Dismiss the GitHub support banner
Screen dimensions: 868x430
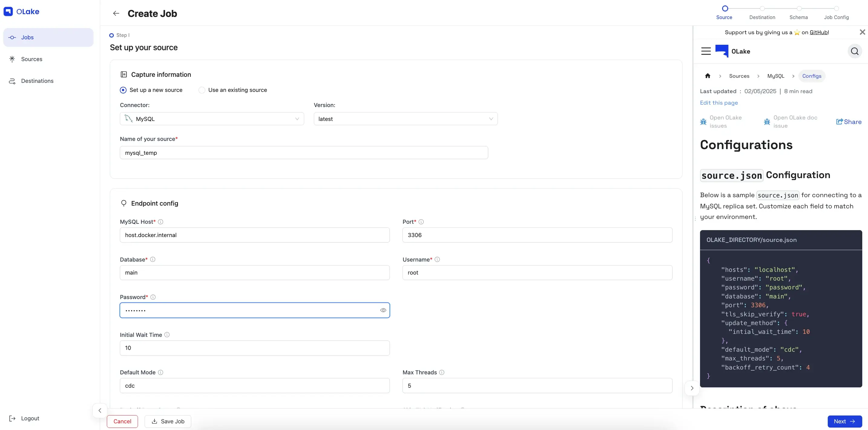[862, 32]
